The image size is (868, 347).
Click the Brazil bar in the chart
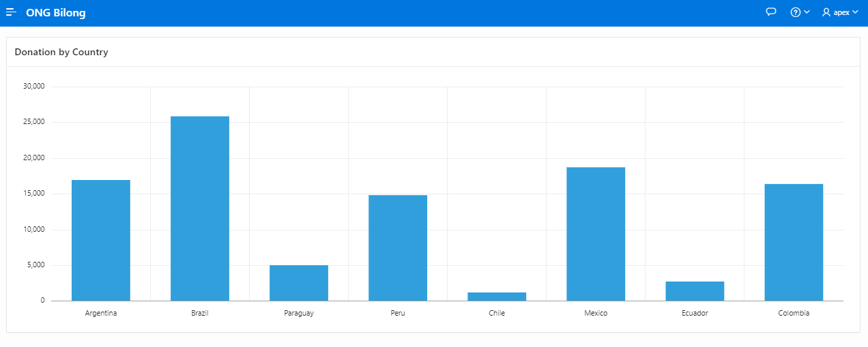point(200,209)
